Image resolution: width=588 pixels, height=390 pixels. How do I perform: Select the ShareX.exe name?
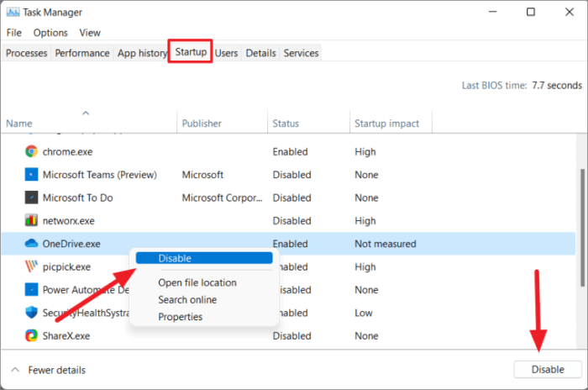pos(66,335)
